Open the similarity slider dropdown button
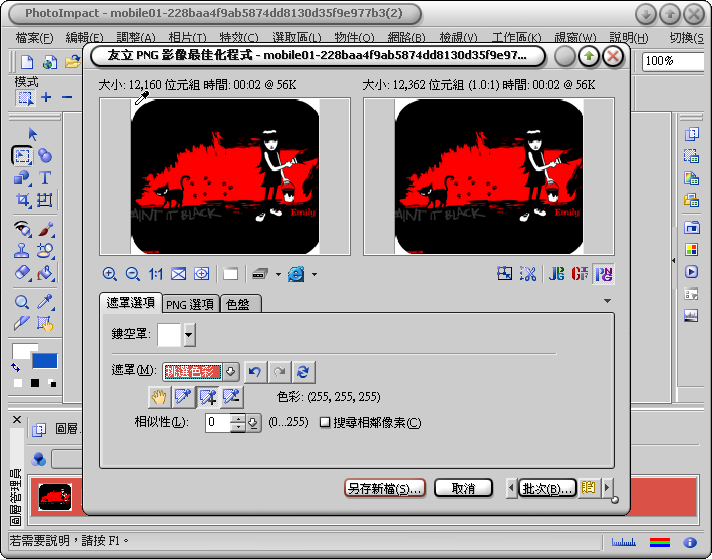 (x=253, y=423)
